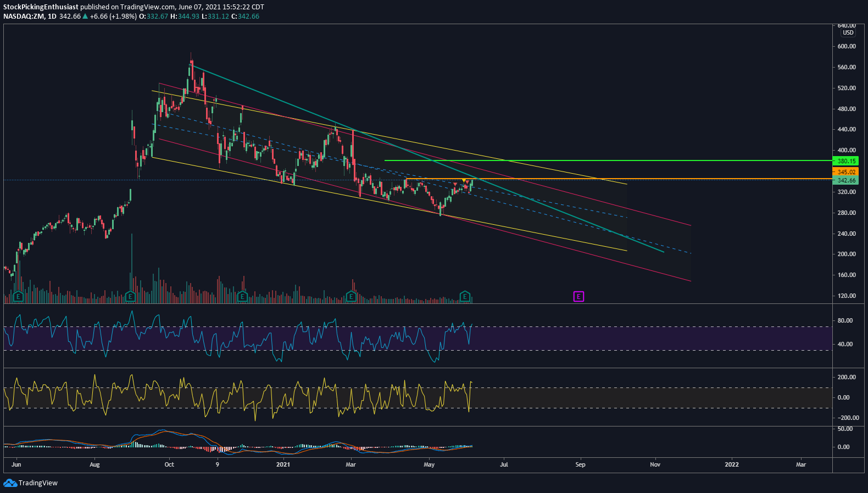Click the 50.00 level on MACD pane axis
This screenshot has height=493, width=868.
tap(845, 429)
